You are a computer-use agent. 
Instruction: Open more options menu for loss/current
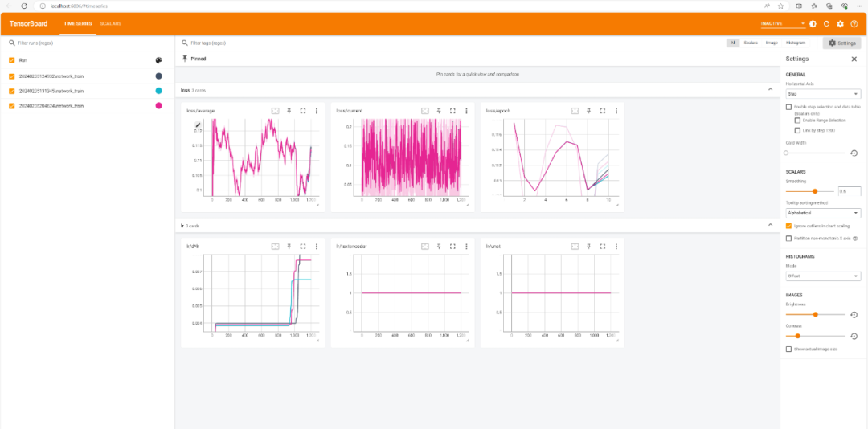coord(467,111)
